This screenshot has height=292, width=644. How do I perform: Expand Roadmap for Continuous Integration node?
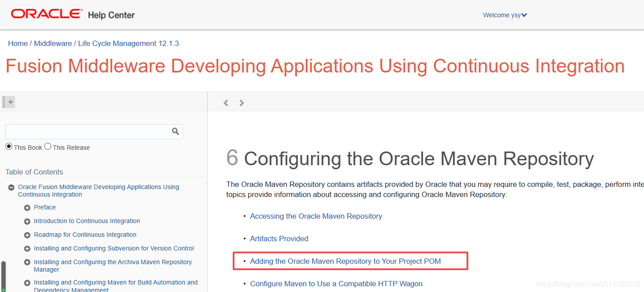pos(27,235)
